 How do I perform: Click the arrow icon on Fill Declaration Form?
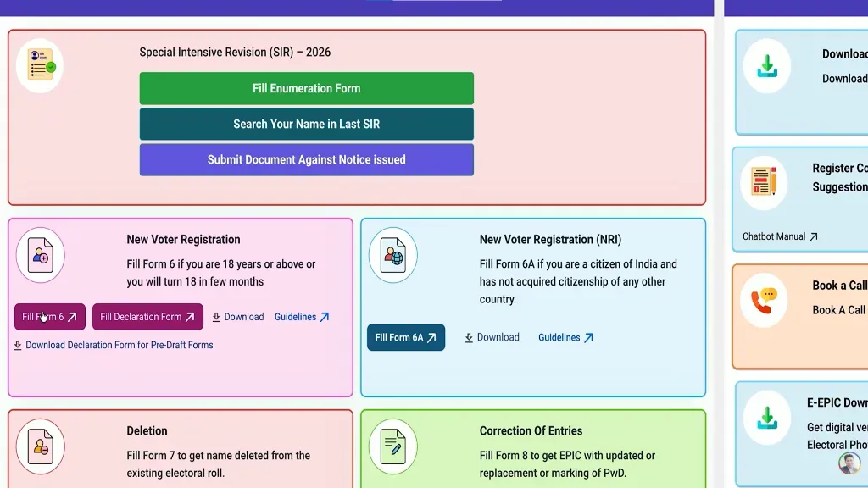pos(190,317)
